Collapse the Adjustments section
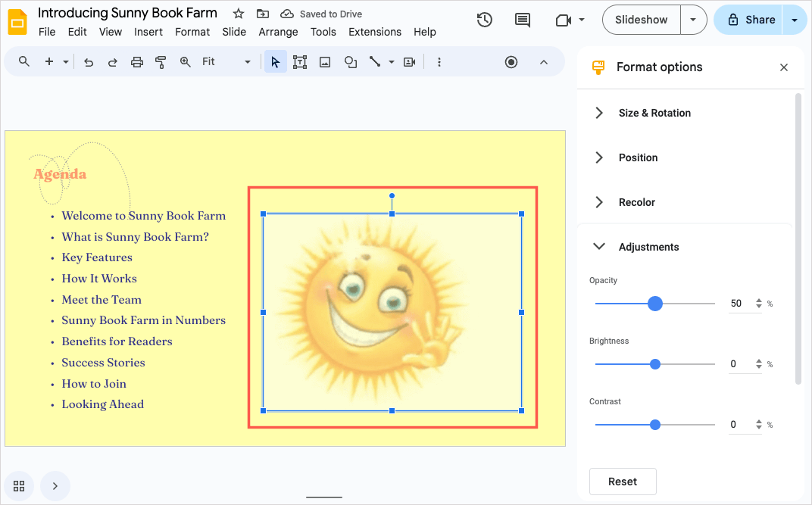Viewport: 812px width, 505px height. click(648, 247)
